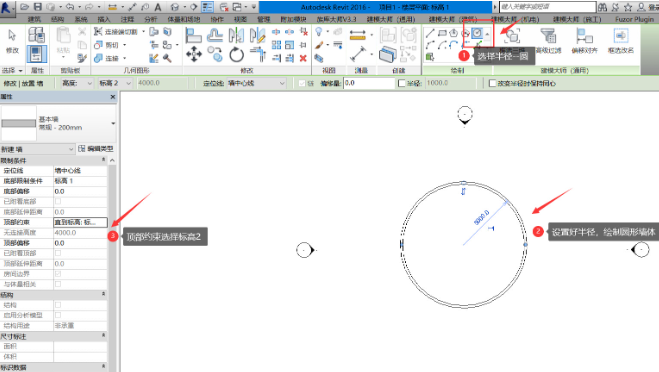Click the 框选改名 icon
Viewport: 659px width, 372px height.
(621, 41)
